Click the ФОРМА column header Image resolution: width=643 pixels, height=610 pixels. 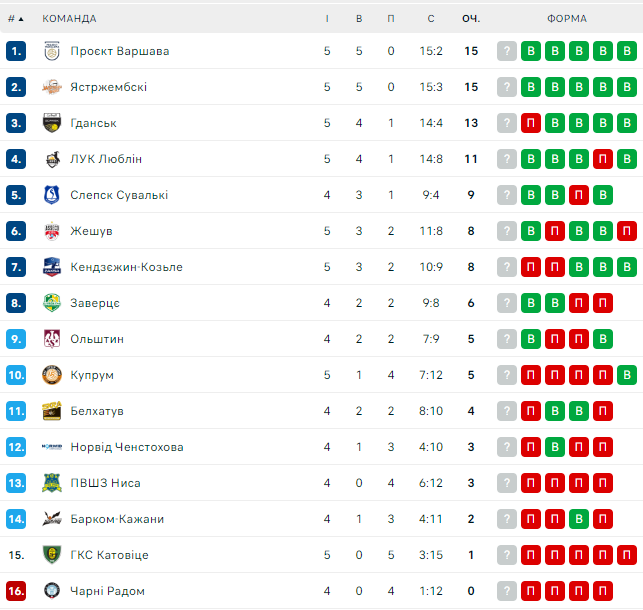(567, 18)
